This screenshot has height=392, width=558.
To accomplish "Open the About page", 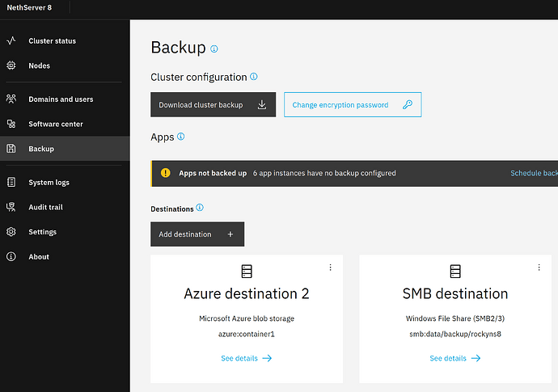I will (65, 257).
